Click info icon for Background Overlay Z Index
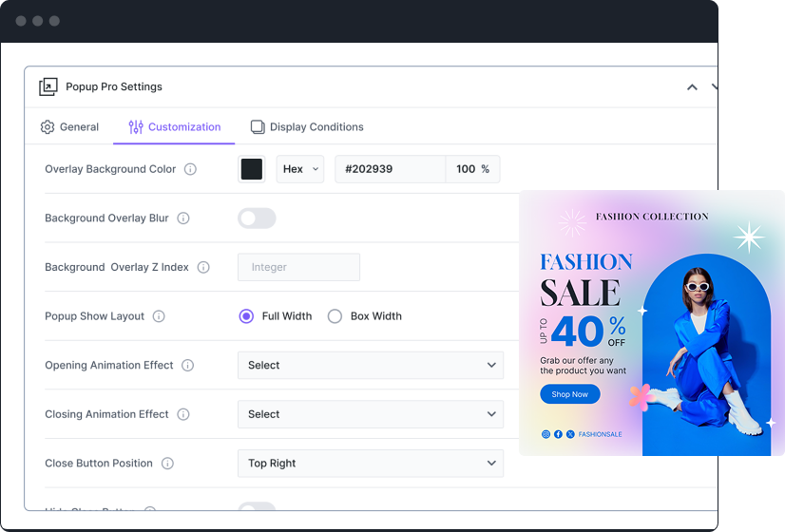 [203, 268]
